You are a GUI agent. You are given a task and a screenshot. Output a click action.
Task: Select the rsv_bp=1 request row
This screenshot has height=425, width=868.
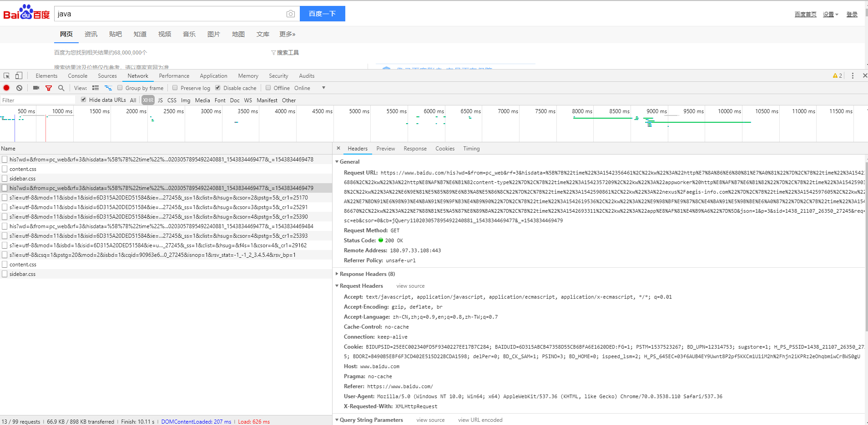click(x=166, y=255)
